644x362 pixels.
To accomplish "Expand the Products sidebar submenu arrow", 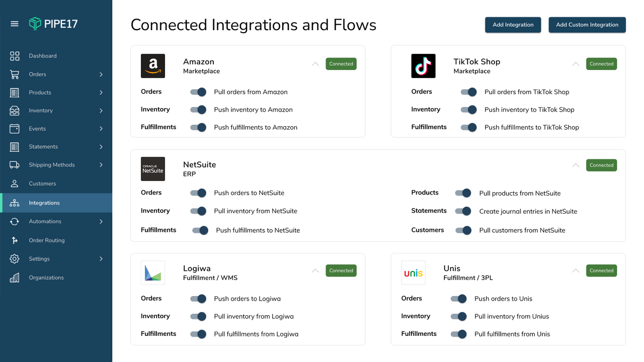I will click(101, 93).
